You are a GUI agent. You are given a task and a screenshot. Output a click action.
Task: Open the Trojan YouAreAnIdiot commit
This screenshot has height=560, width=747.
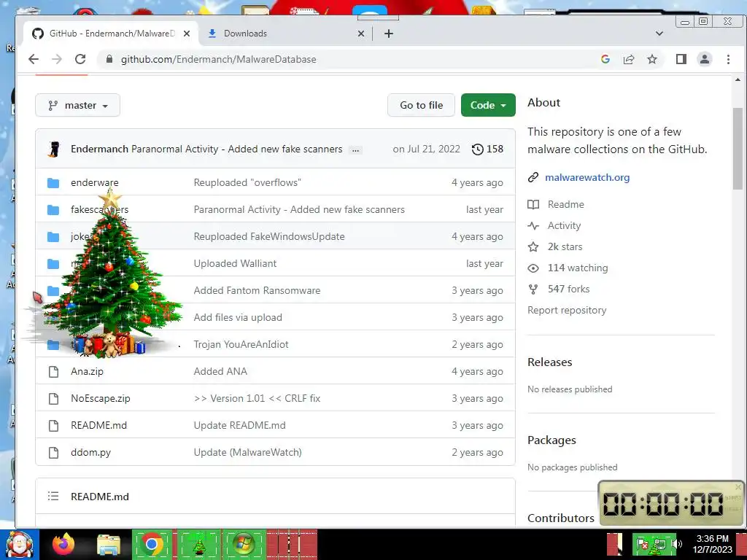[x=241, y=344]
